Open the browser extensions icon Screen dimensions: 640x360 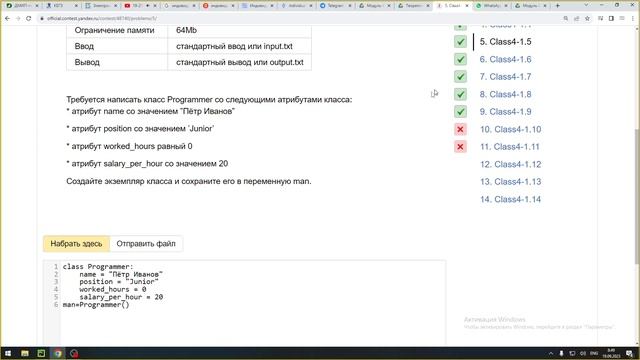point(600,18)
